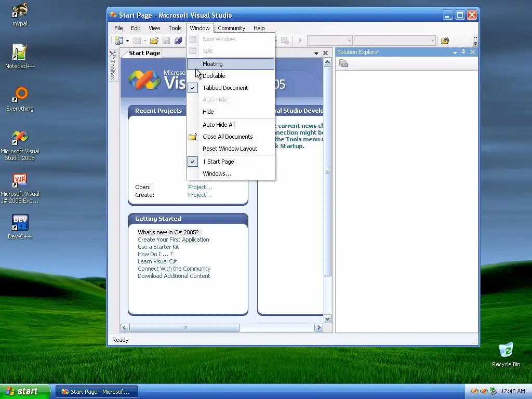Select the Start Page tab
Viewport: 532px width, 399px height.
144,53
